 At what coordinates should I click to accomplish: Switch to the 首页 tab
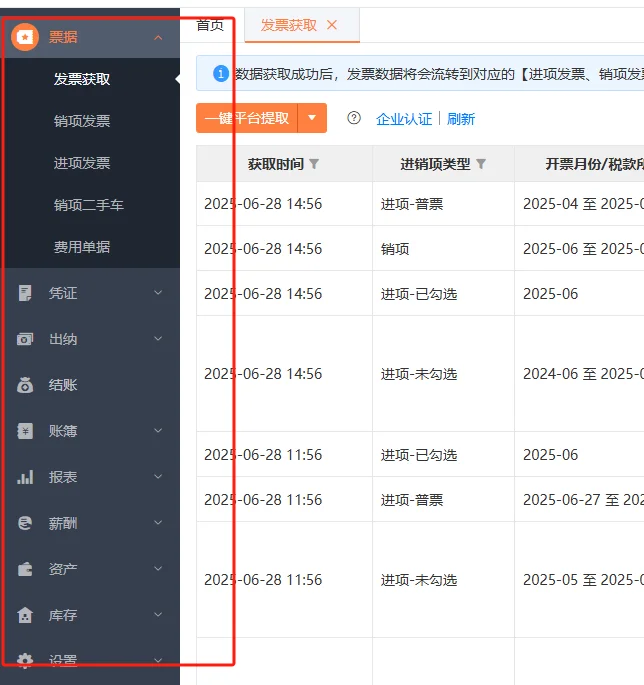click(x=210, y=25)
